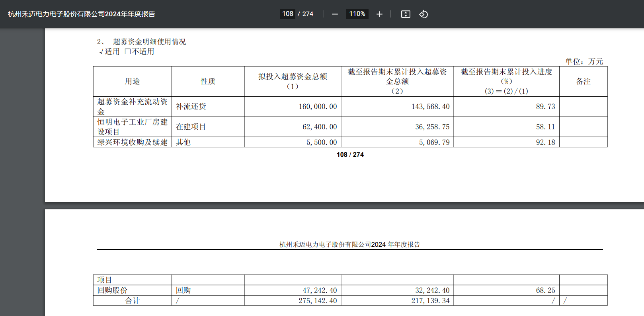This screenshot has width=644, height=316.
Task: Click 截至报告期末累计投入进度 header
Action: point(506,81)
